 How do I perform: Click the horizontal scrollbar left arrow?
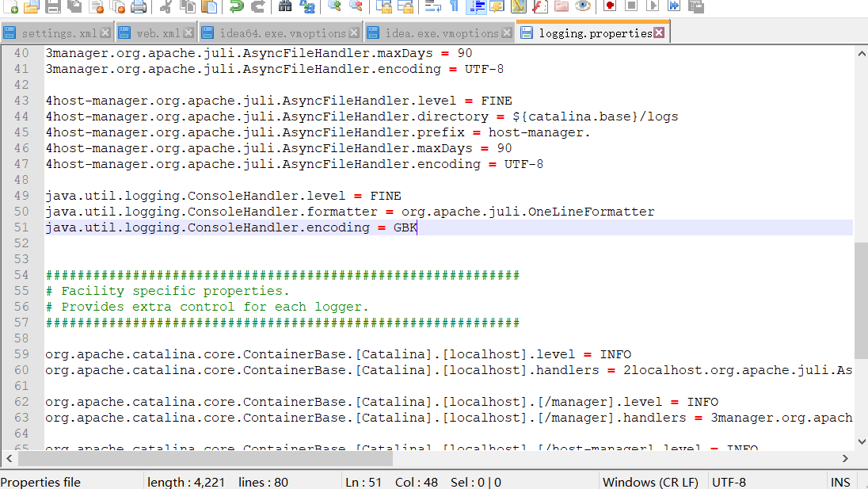tap(10, 458)
